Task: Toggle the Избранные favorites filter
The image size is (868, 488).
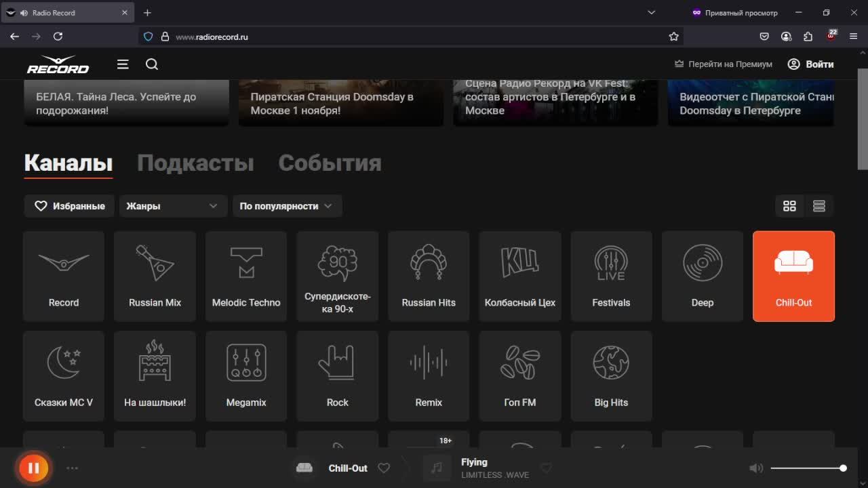Action: pyautogui.click(x=70, y=206)
